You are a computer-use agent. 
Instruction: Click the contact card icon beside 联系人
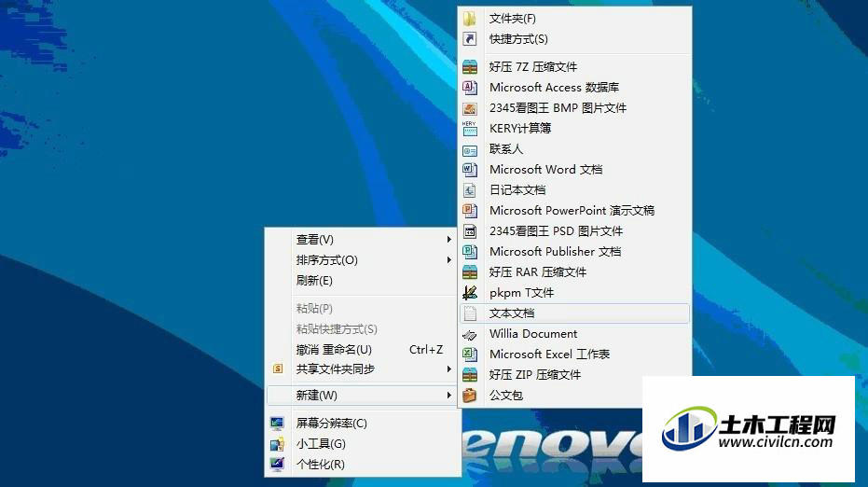(x=470, y=149)
